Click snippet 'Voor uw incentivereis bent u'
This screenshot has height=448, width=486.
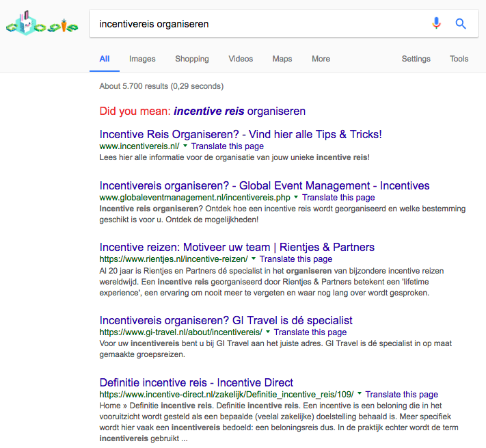pos(275,349)
